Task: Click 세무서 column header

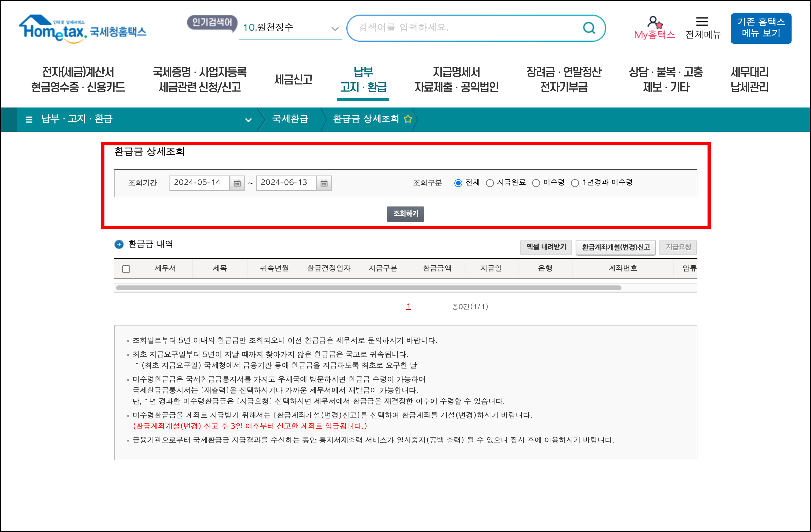Action: [165, 268]
